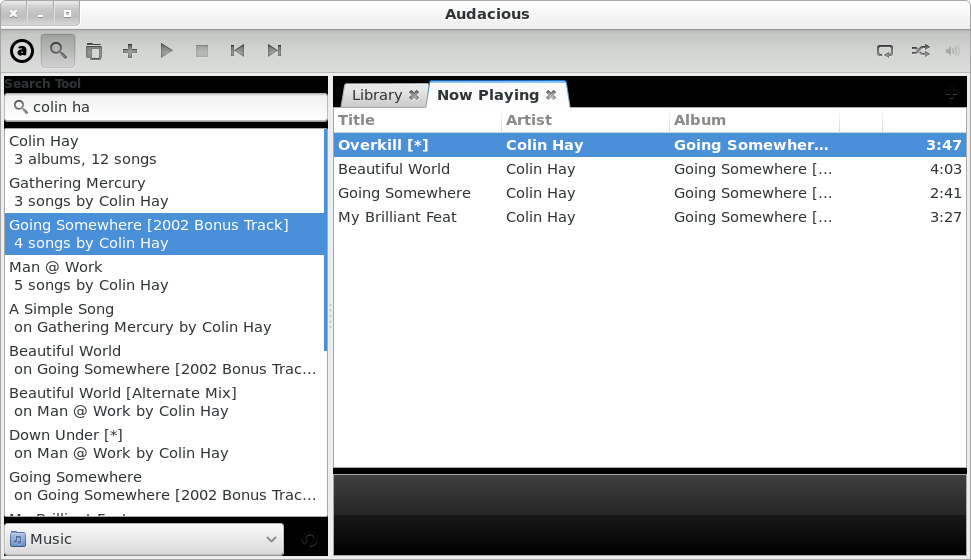
Task: Click the 3:47 duration cell
Action: coord(944,145)
